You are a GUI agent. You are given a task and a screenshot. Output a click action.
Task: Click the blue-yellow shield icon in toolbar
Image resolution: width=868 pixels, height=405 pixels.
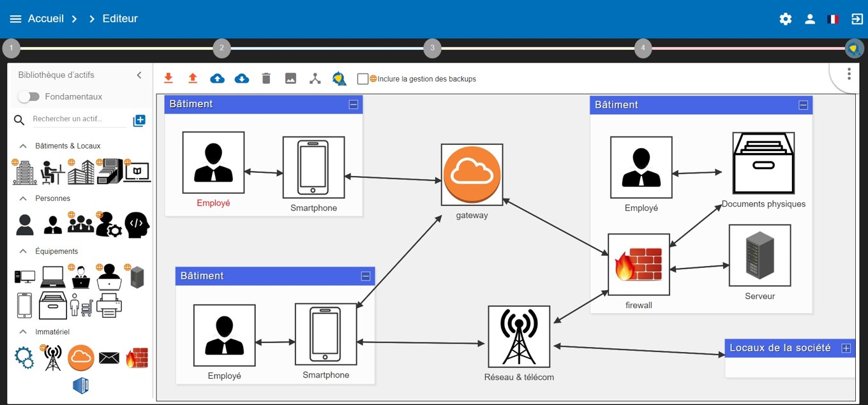click(x=340, y=78)
